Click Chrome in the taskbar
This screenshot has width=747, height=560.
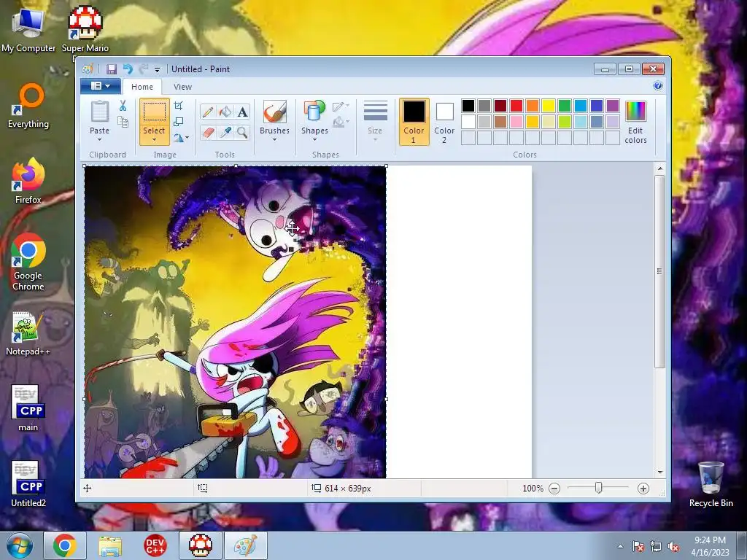tap(65, 545)
